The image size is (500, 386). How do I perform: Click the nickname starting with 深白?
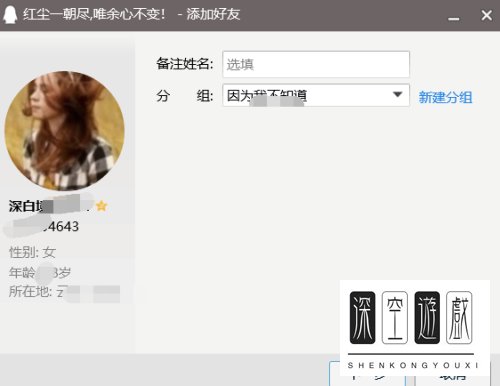pos(49,206)
